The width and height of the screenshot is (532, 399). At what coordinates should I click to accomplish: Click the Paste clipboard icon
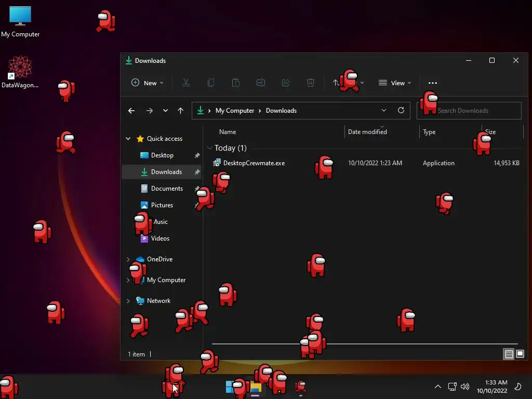click(236, 83)
